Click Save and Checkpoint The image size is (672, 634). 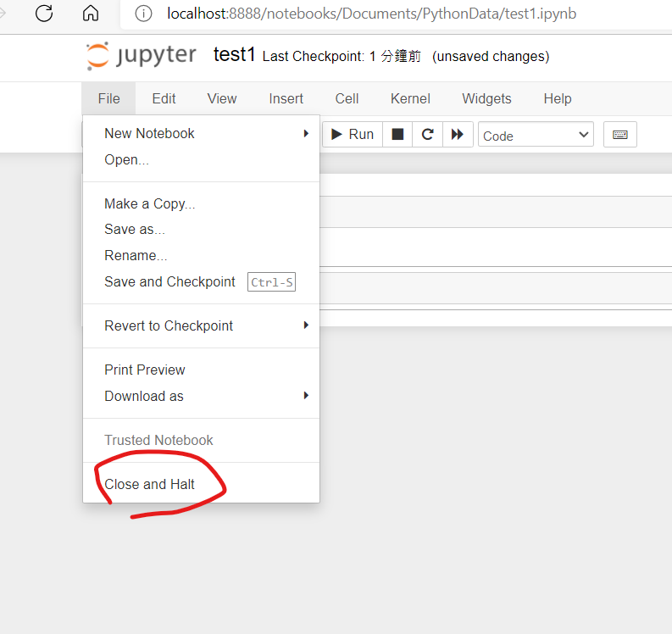point(201,281)
